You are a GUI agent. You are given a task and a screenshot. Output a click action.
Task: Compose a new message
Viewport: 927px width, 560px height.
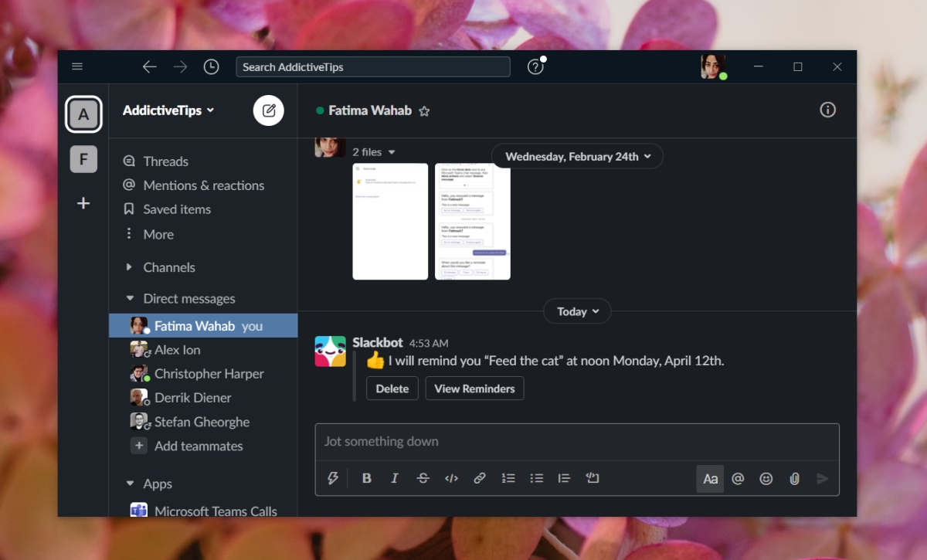point(269,110)
